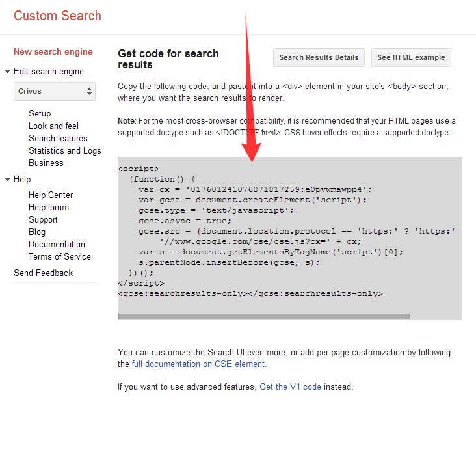Open the Crivos search engine dropdown

[x=55, y=91]
